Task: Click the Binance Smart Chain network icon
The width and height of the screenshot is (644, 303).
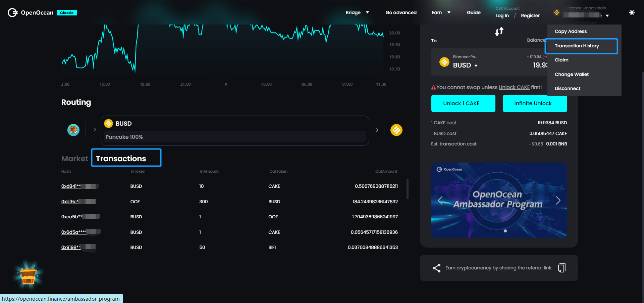Action: [557, 12]
